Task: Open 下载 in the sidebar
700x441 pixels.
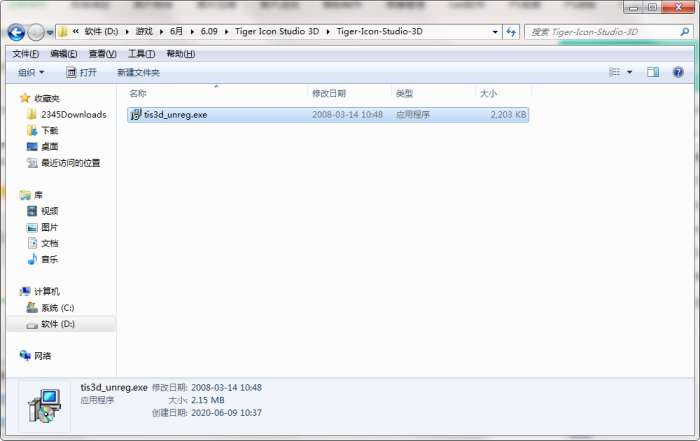Action: pyautogui.click(x=50, y=131)
